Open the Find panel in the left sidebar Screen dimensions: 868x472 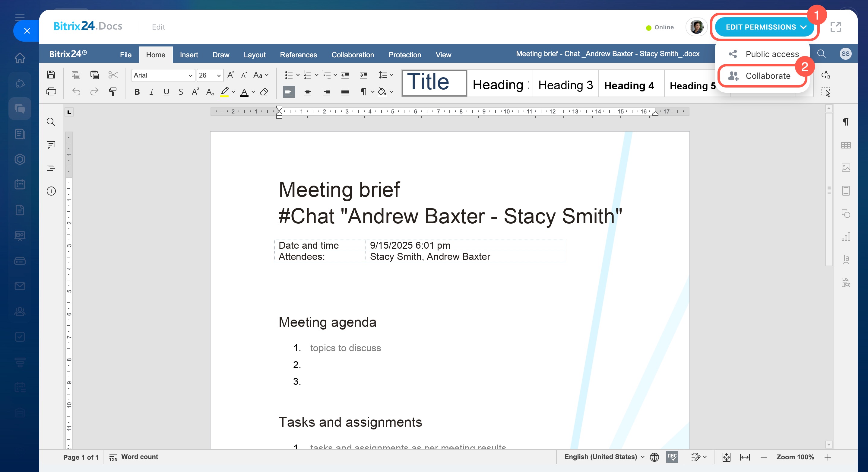click(51, 122)
